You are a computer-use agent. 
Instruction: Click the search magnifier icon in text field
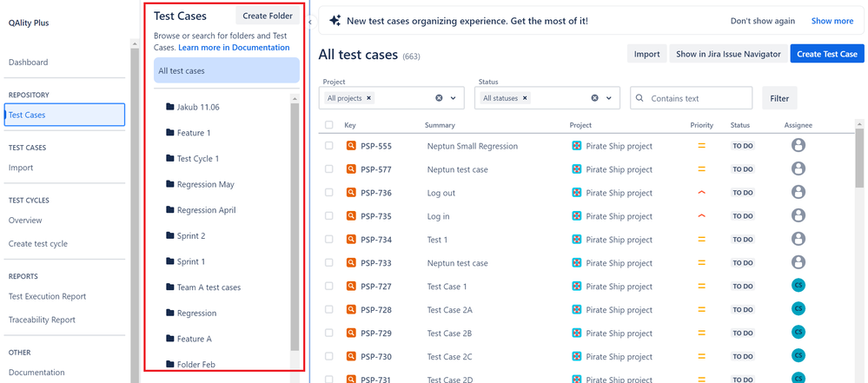(x=639, y=98)
